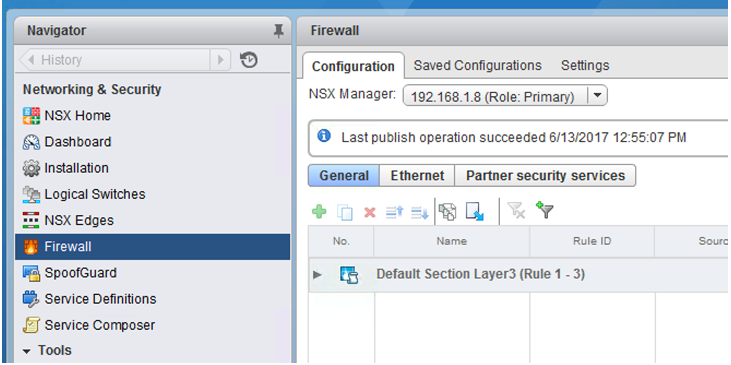Open the Settings tab
The image size is (731, 365).
(585, 65)
